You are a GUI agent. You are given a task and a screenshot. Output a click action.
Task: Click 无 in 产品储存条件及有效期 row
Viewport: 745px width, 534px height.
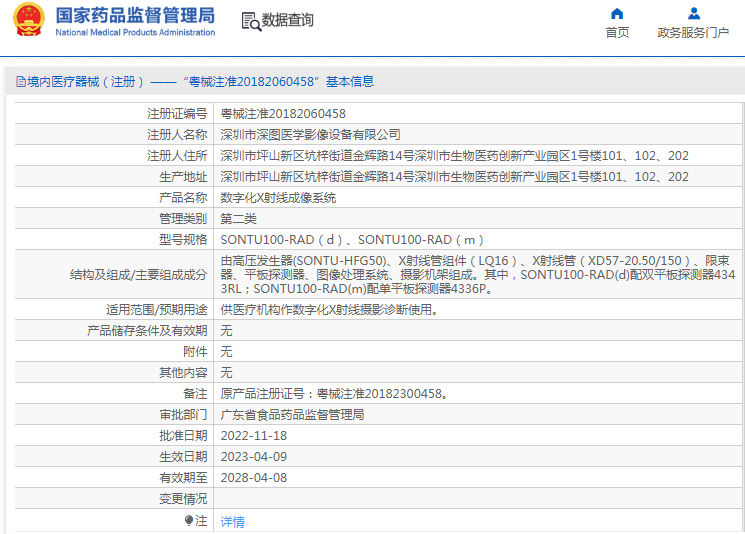226,330
